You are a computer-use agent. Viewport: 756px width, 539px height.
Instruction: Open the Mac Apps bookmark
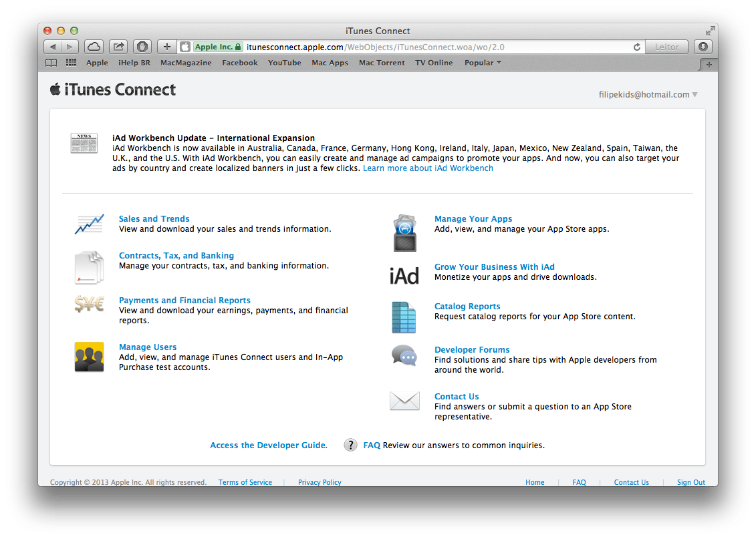330,63
